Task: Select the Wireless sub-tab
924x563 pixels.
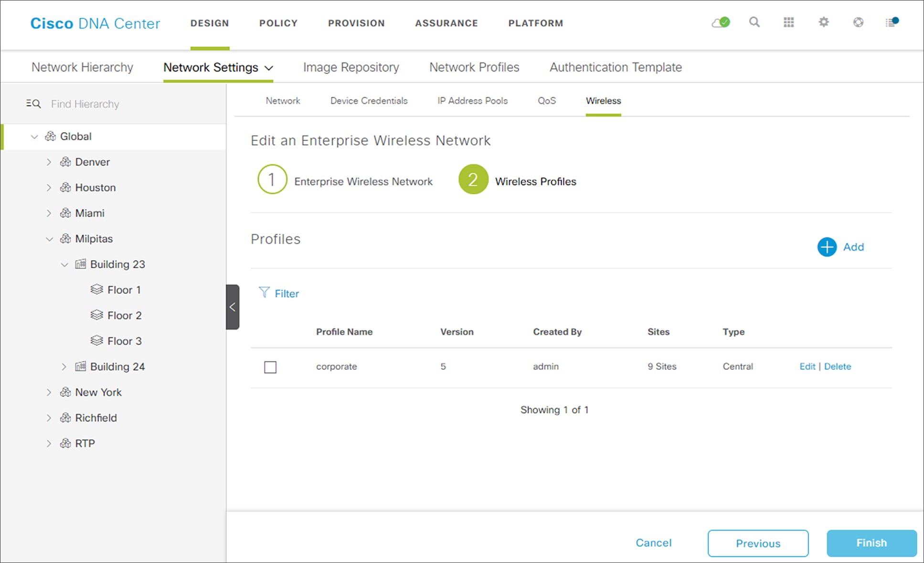Action: click(x=604, y=101)
